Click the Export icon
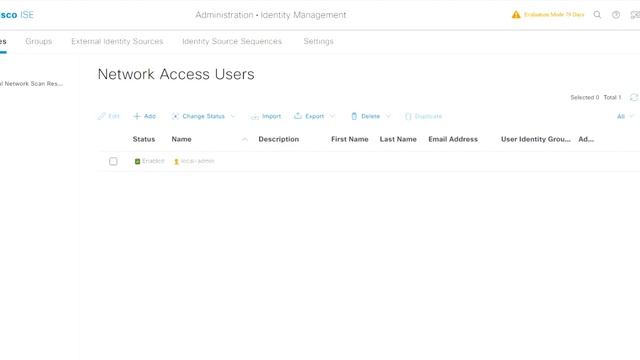 click(x=298, y=116)
